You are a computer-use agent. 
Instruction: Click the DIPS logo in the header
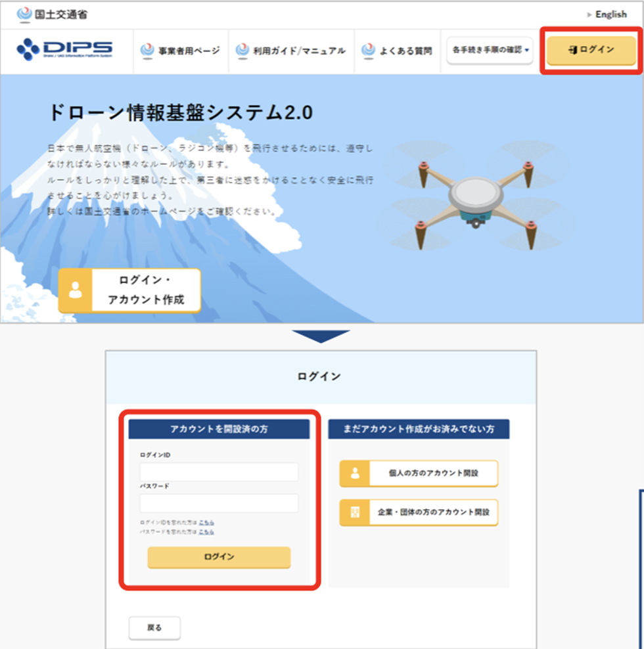64,50
